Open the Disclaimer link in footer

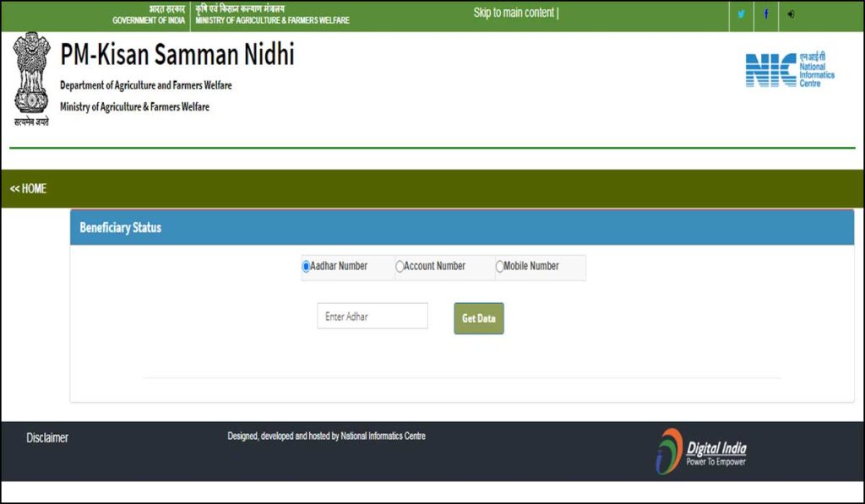[x=48, y=437]
